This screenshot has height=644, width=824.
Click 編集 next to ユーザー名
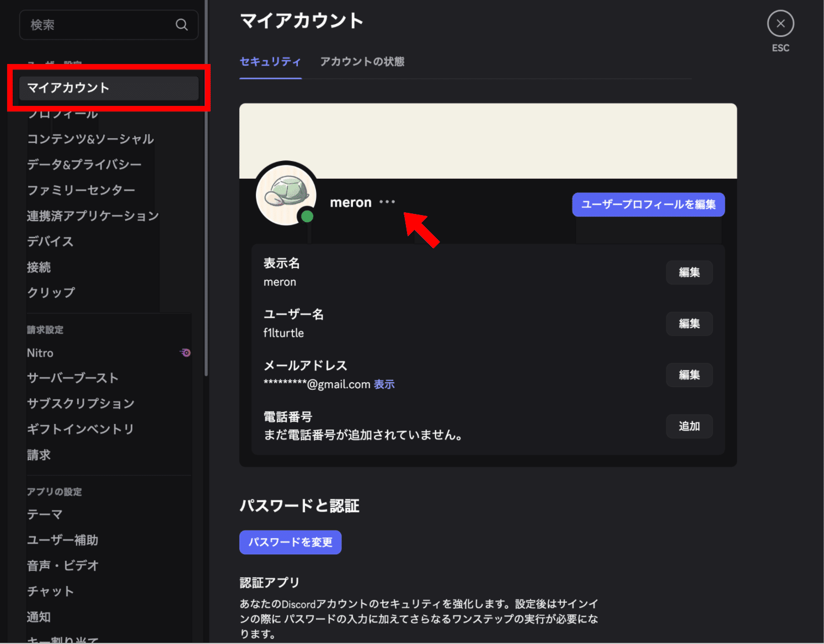click(689, 324)
